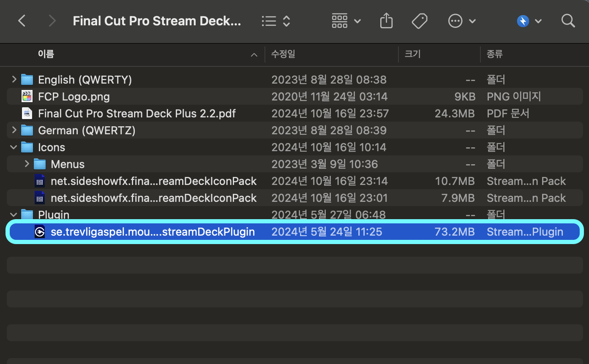Sort by the 크기 column header
Viewport: 589px width, 364px height.
coord(412,54)
